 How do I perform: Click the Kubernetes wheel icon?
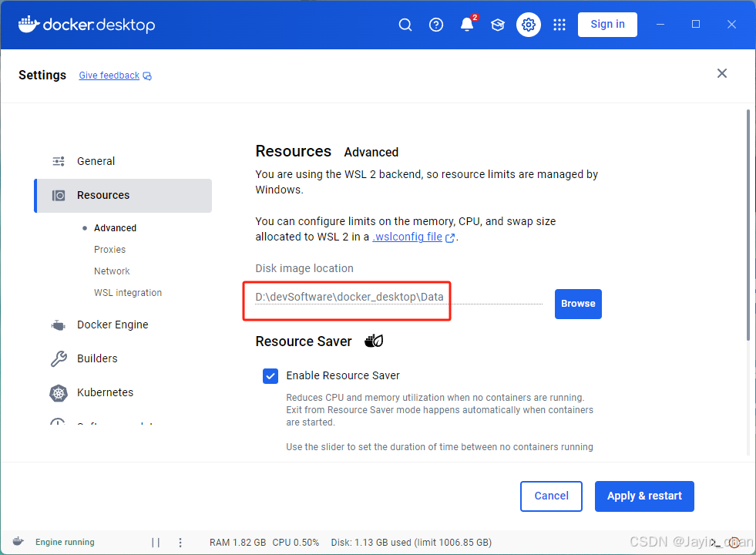point(59,393)
